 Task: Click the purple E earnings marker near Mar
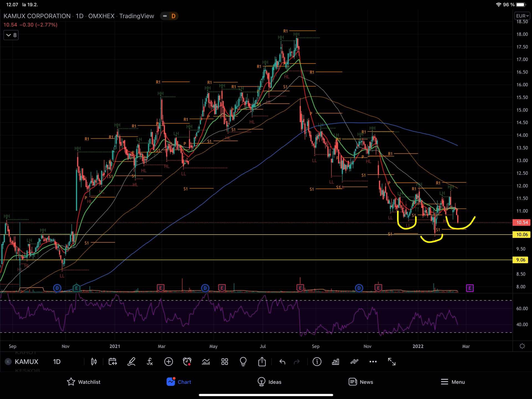[x=470, y=288]
